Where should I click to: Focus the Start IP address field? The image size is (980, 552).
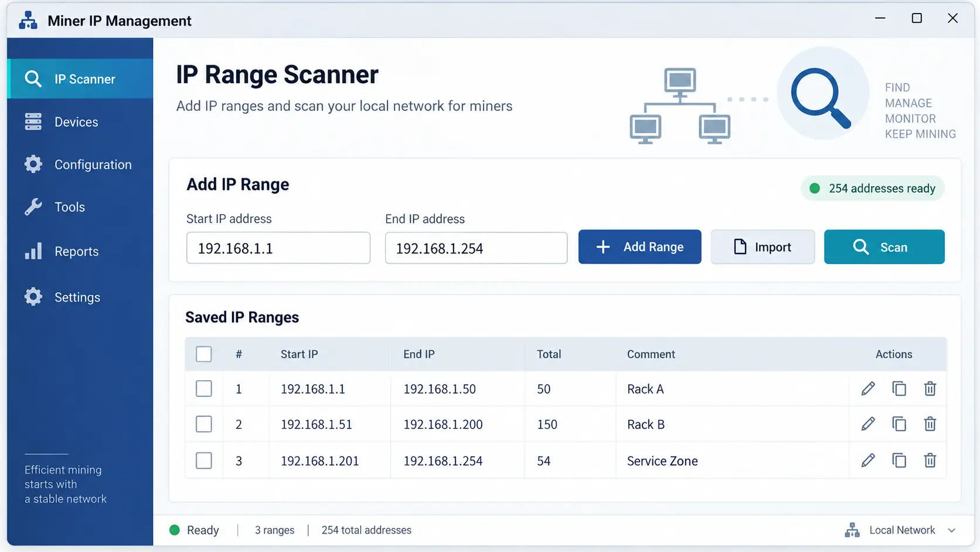tap(278, 248)
